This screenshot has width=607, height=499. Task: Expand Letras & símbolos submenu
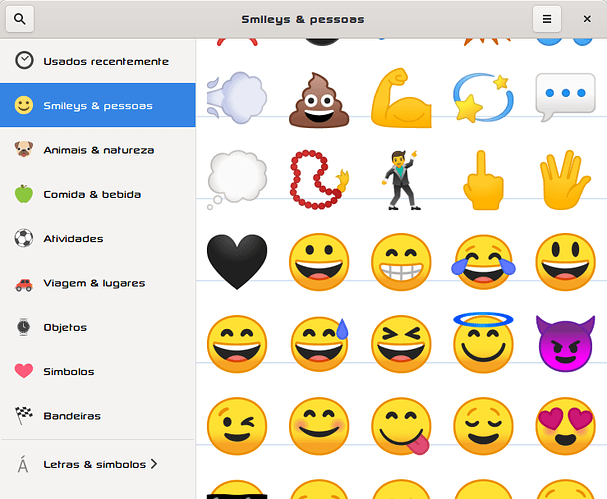98,464
